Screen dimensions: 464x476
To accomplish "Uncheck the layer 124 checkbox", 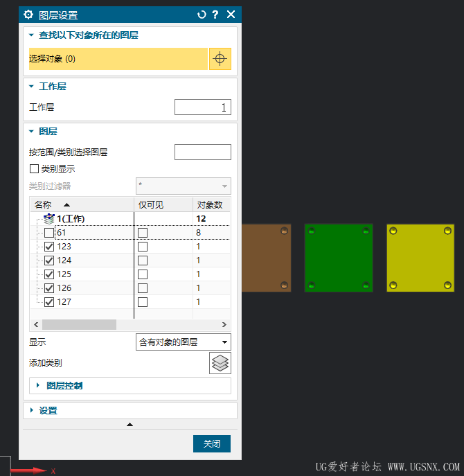I will [49, 261].
